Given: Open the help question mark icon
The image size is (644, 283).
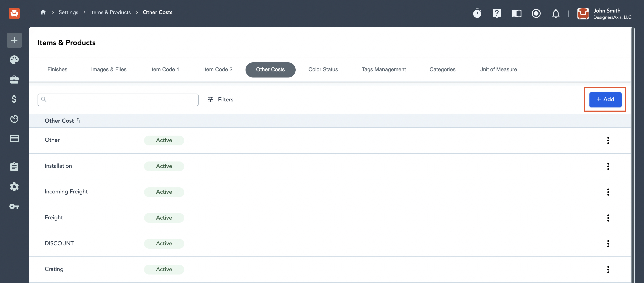Looking at the screenshot, I should [x=496, y=13].
